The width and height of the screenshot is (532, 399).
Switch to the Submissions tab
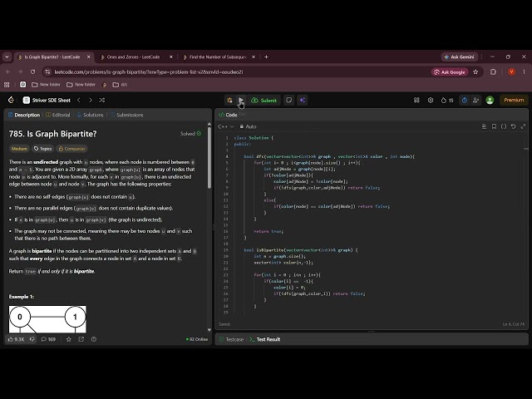pyautogui.click(x=127, y=115)
